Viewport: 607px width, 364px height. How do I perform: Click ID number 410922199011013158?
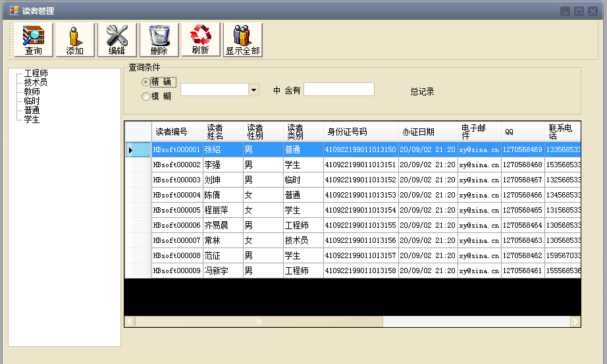(361, 271)
